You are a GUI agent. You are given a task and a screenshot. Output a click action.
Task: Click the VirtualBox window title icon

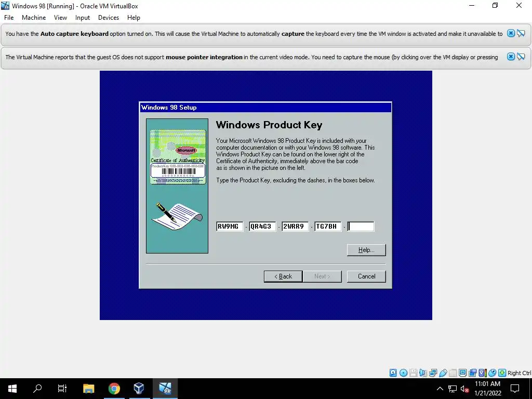point(5,6)
